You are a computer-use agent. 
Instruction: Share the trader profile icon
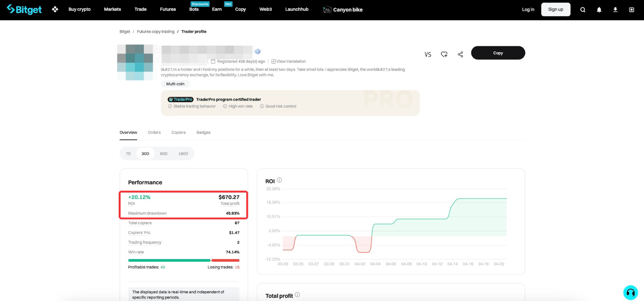(x=460, y=54)
